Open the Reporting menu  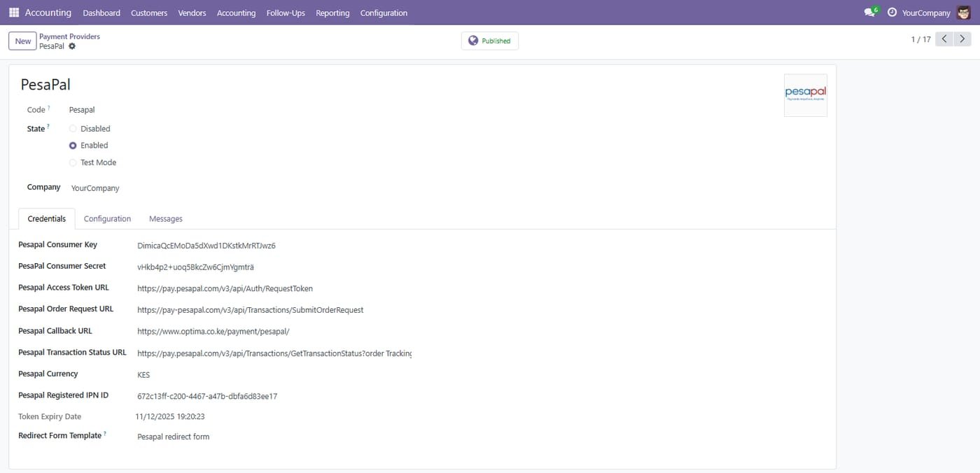point(332,13)
